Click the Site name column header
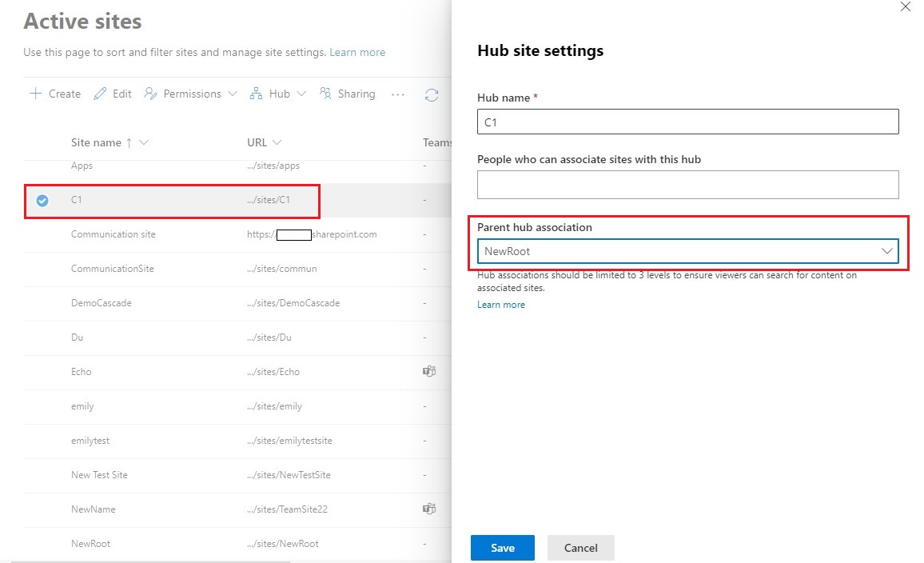The image size is (924, 563). coord(96,142)
